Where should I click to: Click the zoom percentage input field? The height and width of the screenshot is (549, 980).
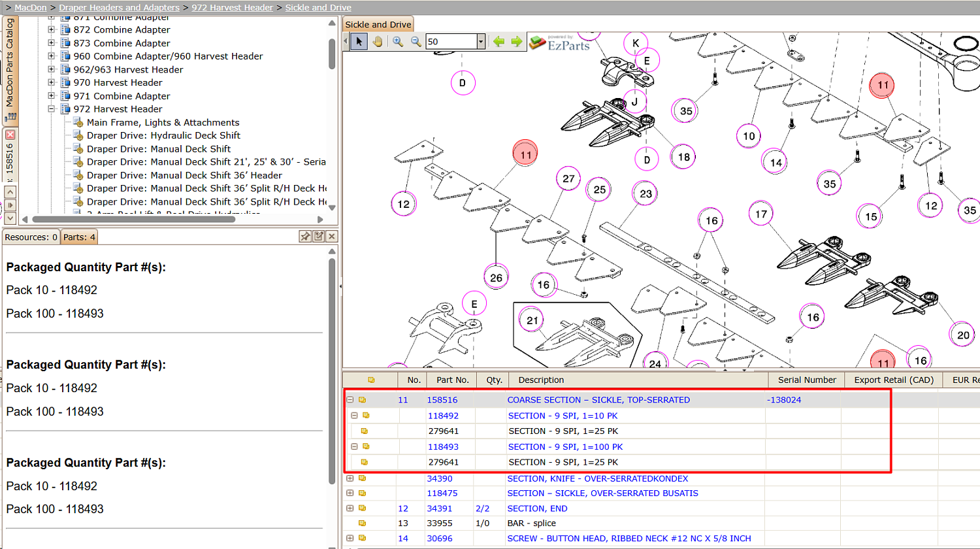(451, 41)
